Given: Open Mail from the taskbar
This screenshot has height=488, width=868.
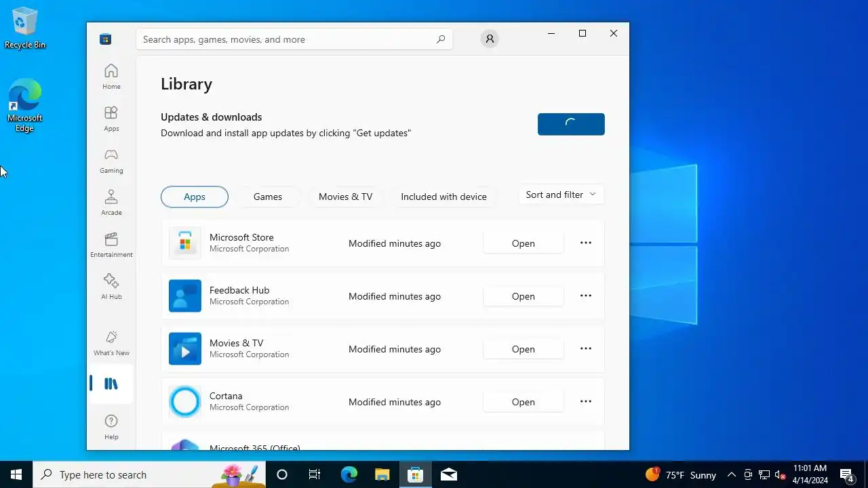Looking at the screenshot, I should click(x=448, y=474).
